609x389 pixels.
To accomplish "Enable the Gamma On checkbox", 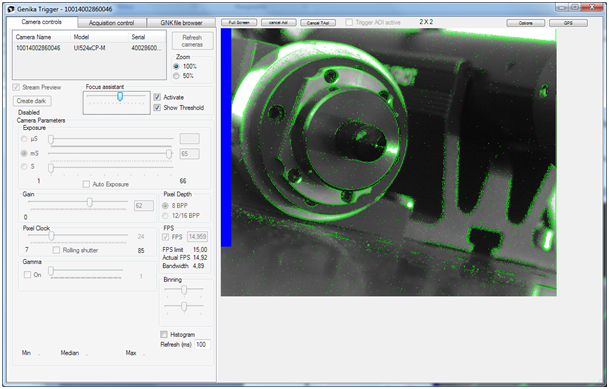I will (28, 274).
